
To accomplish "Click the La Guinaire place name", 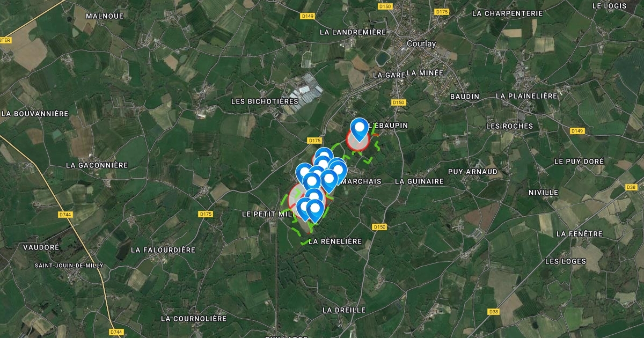I will click(419, 181).
